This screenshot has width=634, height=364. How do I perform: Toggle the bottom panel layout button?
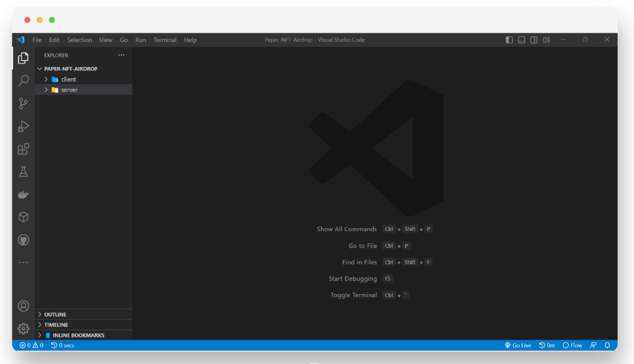[522, 40]
